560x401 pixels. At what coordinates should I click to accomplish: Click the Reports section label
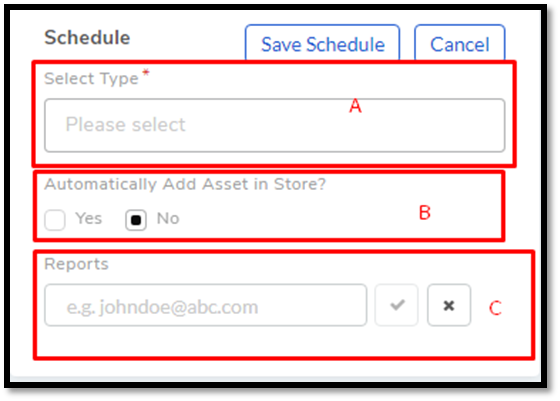coord(76,264)
